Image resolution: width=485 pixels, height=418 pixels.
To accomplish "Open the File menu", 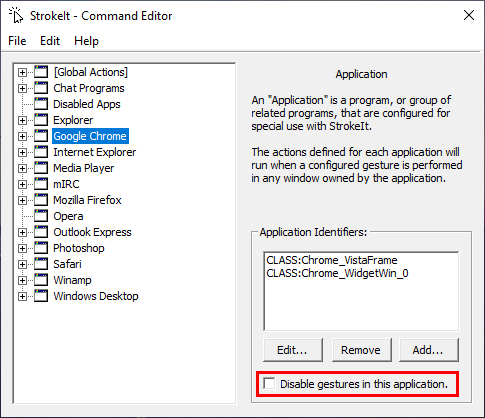I will click(x=17, y=41).
